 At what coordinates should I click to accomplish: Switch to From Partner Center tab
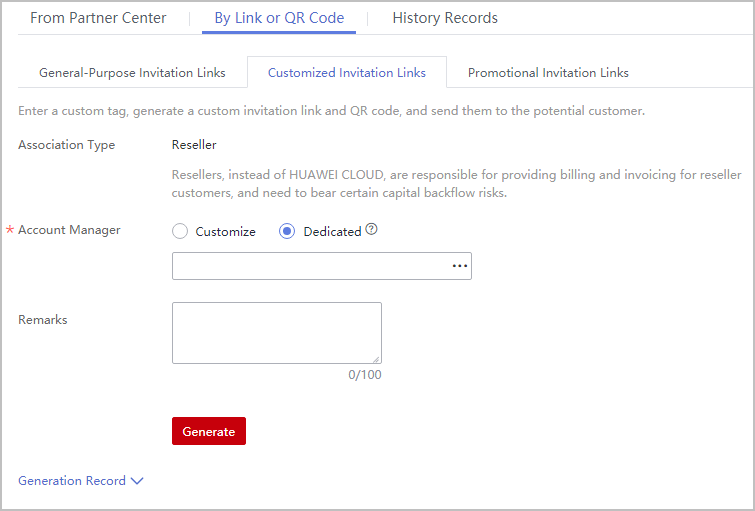click(x=98, y=18)
